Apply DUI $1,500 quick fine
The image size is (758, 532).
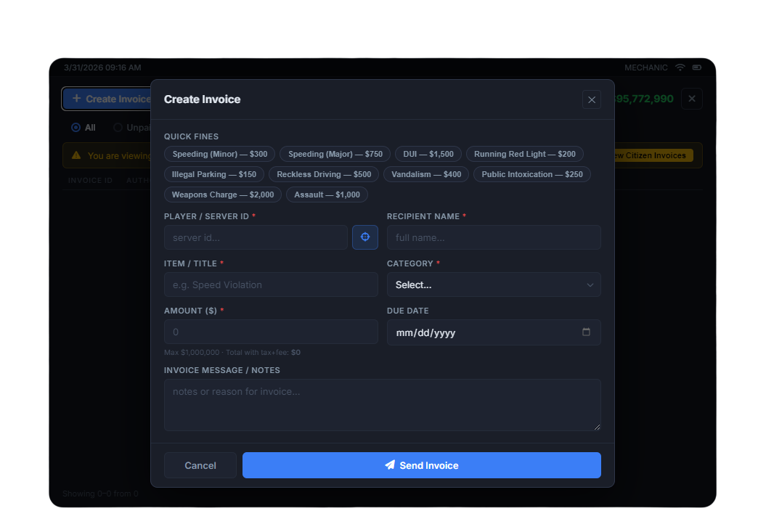coord(428,154)
